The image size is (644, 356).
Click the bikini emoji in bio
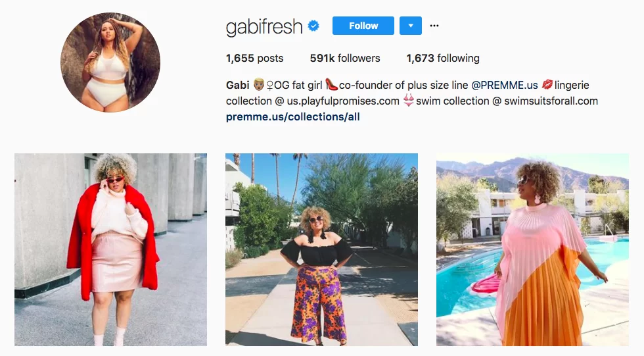pos(408,101)
